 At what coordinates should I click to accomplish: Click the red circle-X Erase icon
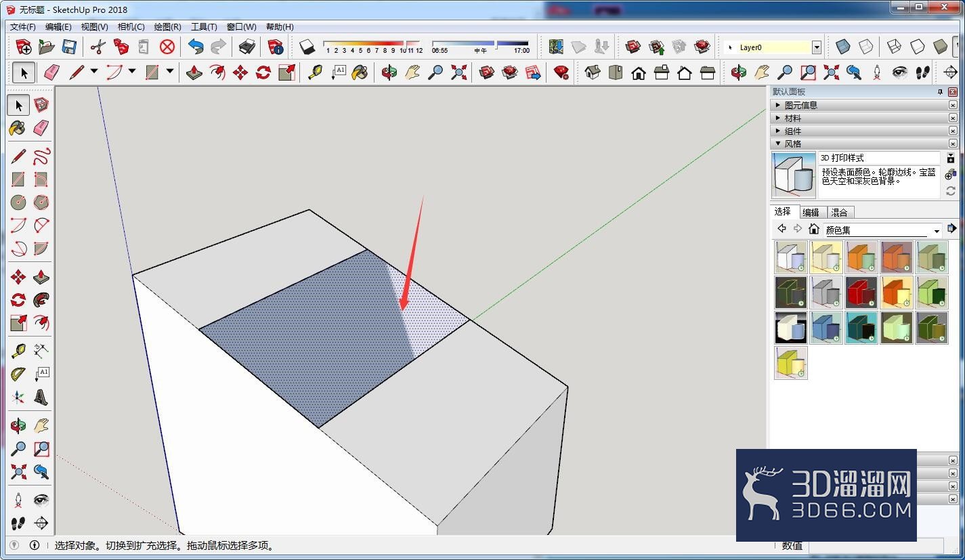tap(167, 47)
